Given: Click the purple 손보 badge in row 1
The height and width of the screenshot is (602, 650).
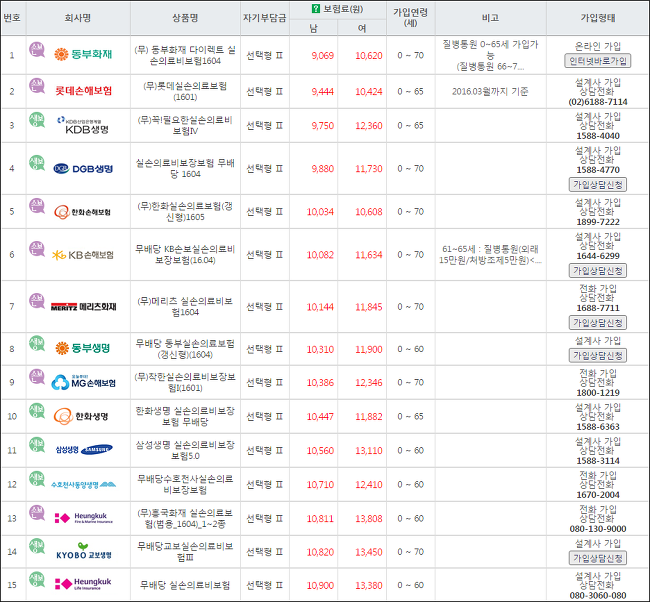Looking at the screenshot, I should point(37,50).
